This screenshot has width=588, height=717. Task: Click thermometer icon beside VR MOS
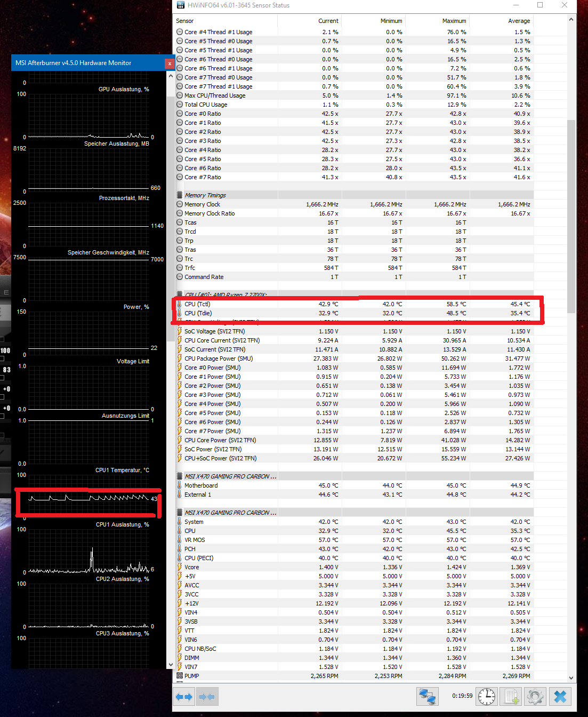point(180,540)
